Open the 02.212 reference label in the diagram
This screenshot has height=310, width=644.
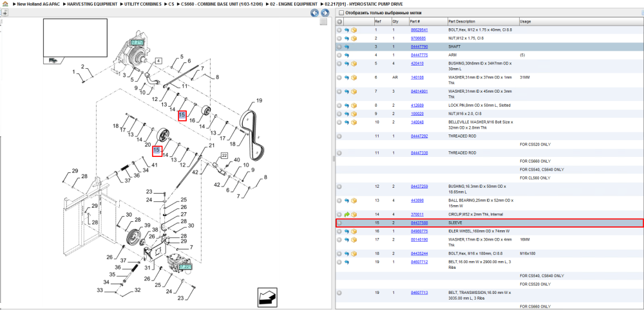click(137, 42)
